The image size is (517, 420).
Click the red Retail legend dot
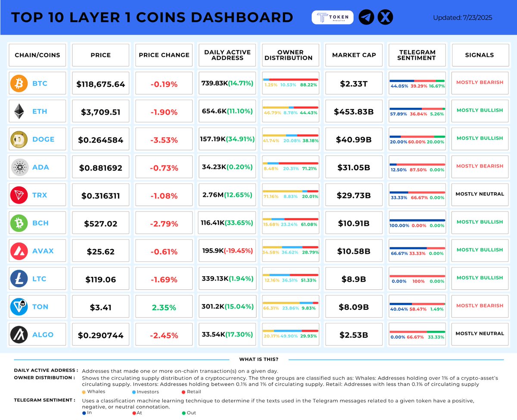click(183, 392)
